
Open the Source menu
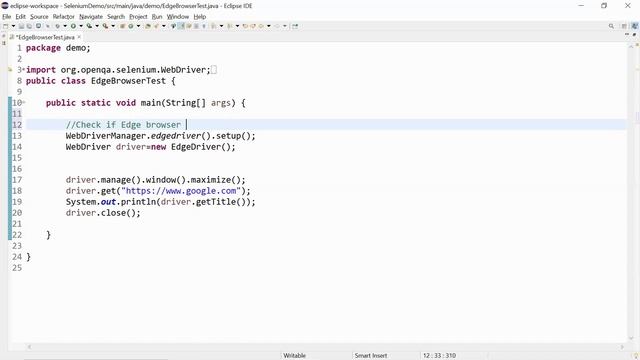click(39, 17)
